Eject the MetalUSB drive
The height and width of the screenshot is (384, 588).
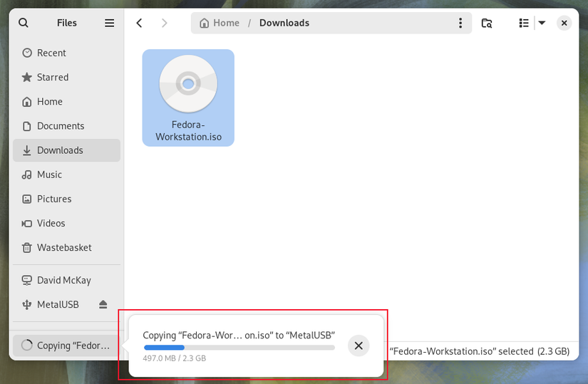(103, 304)
